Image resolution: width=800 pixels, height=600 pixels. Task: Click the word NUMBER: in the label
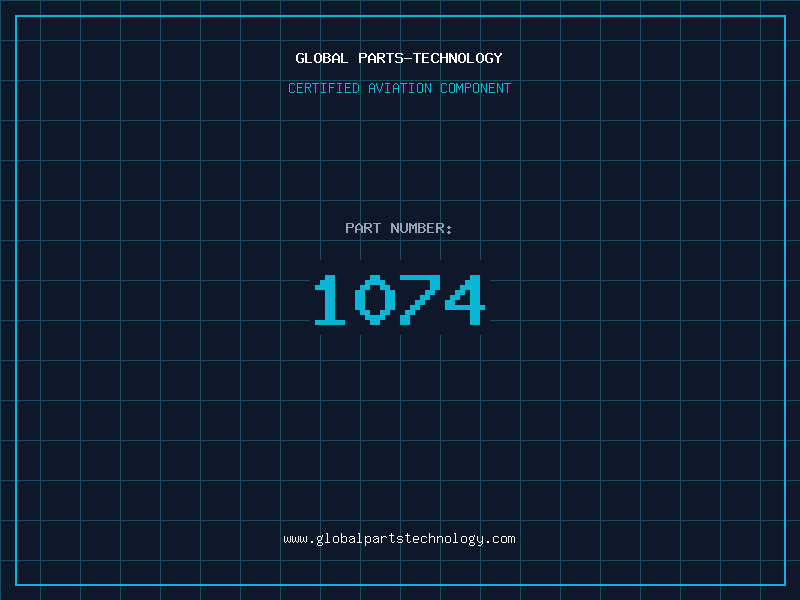point(421,228)
